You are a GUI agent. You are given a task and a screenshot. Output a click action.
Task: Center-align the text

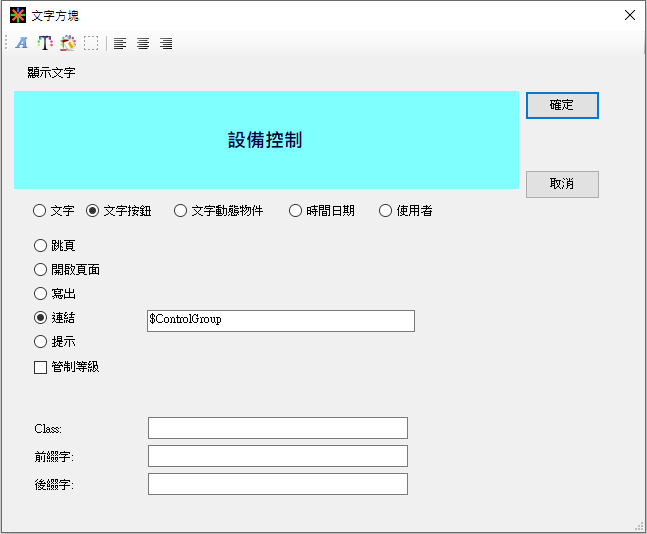click(143, 43)
